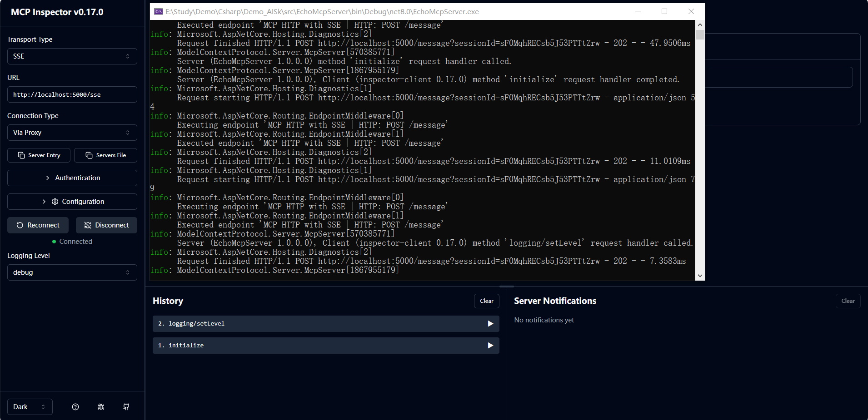Open the Logging Level debug dropdown

point(72,272)
